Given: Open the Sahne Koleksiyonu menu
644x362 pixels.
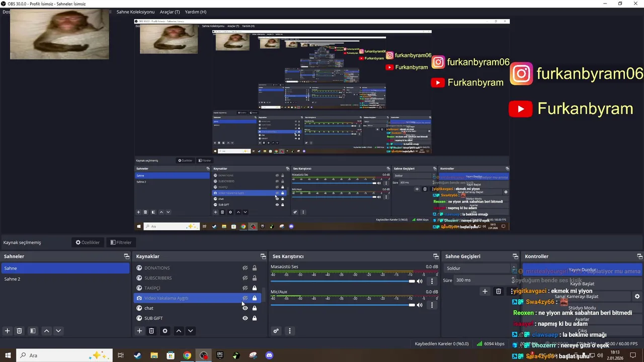Looking at the screenshot, I should click(x=135, y=12).
